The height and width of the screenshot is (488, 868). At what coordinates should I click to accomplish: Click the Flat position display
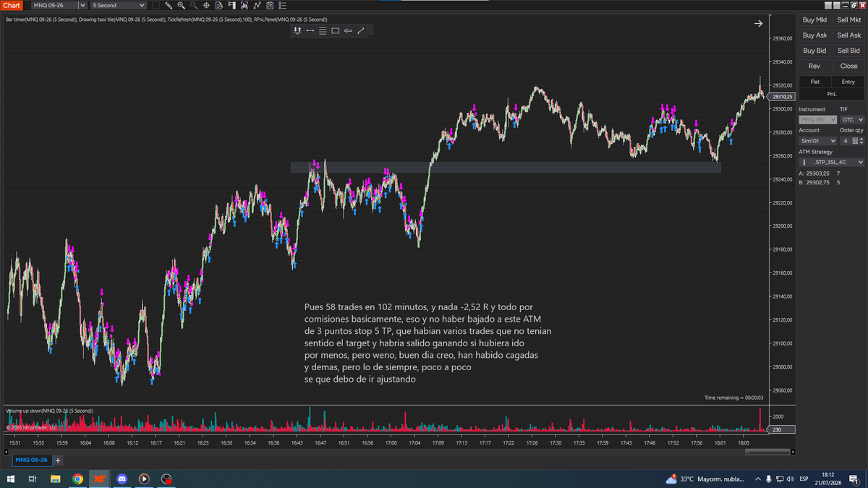(x=815, y=82)
